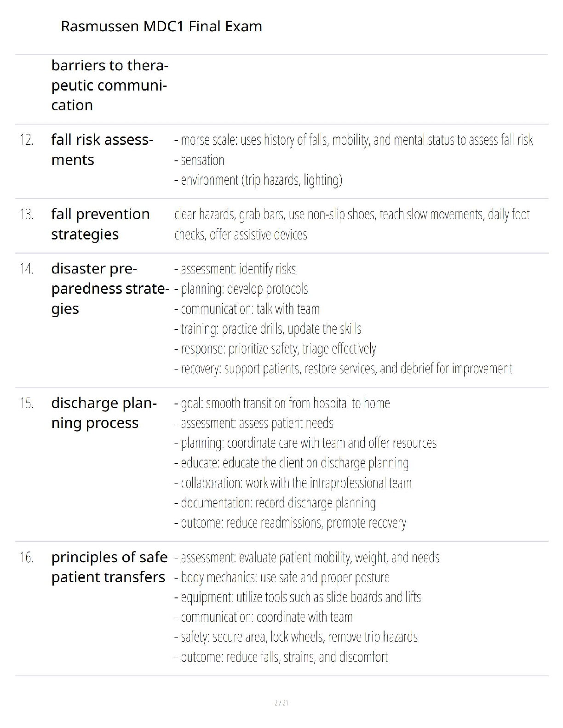Click the 'body mechanics' line
The image size is (563, 728).
point(281,577)
